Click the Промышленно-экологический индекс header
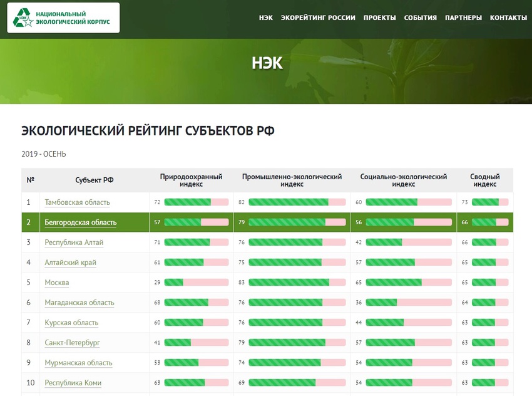The width and height of the screenshot is (532, 396). 292,180
